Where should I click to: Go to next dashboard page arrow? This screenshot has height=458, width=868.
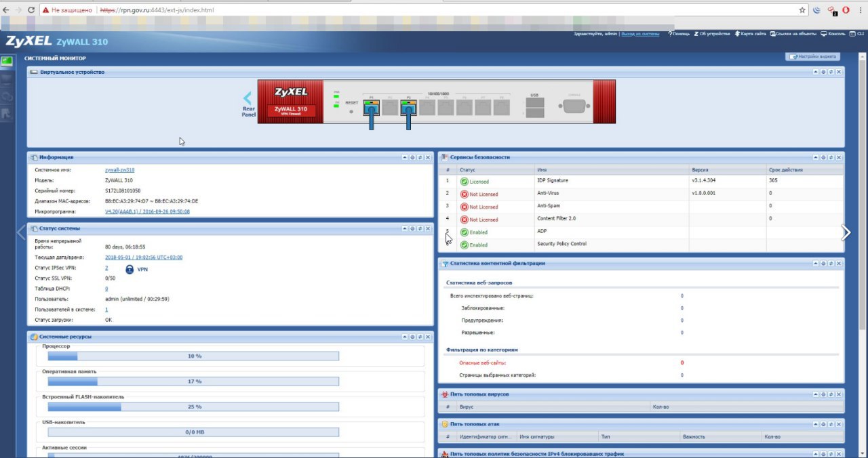coord(846,232)
